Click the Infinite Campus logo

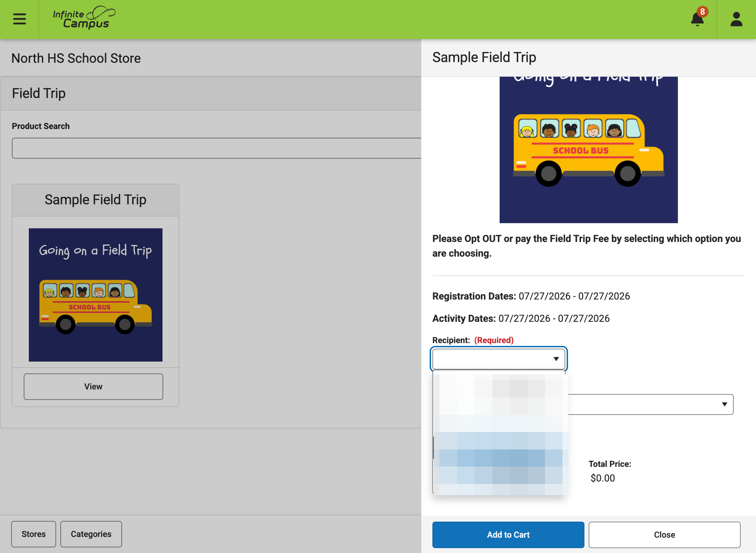coord(84,17)
